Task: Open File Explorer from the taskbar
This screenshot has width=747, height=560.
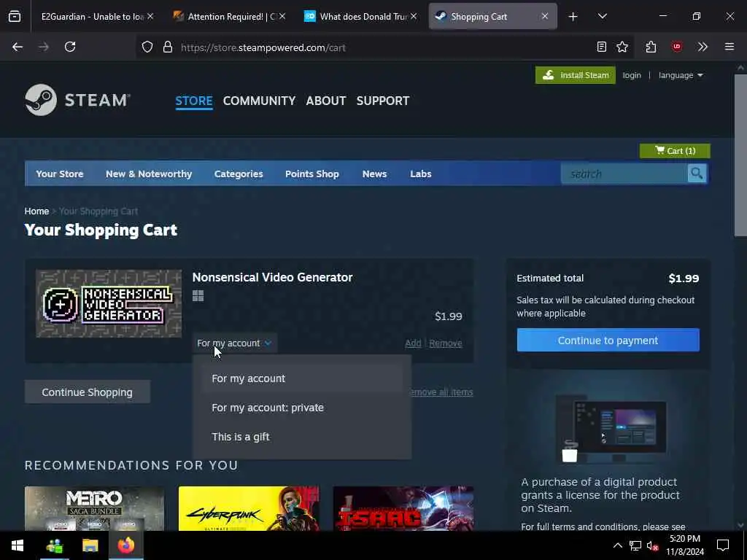Action: (x=90, y=545)
